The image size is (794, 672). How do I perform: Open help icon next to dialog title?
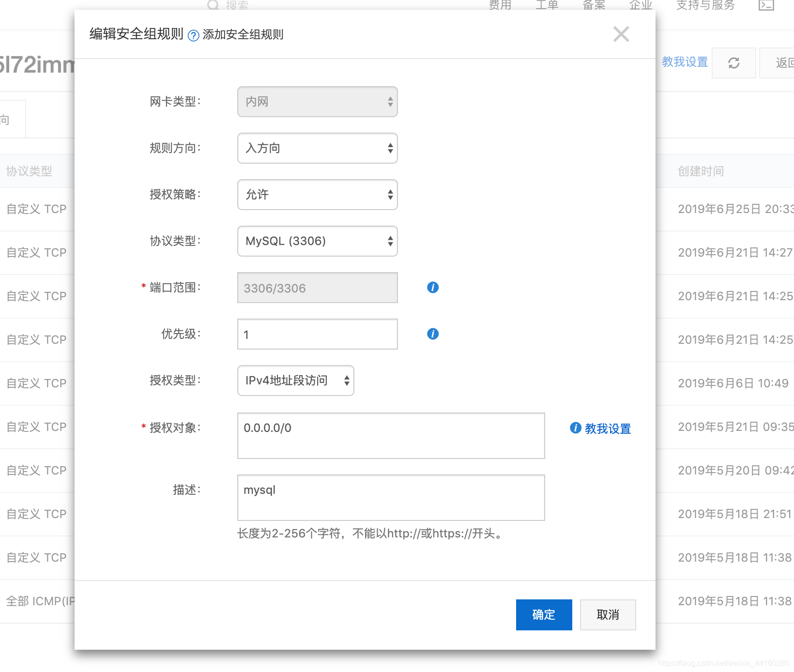193,35
